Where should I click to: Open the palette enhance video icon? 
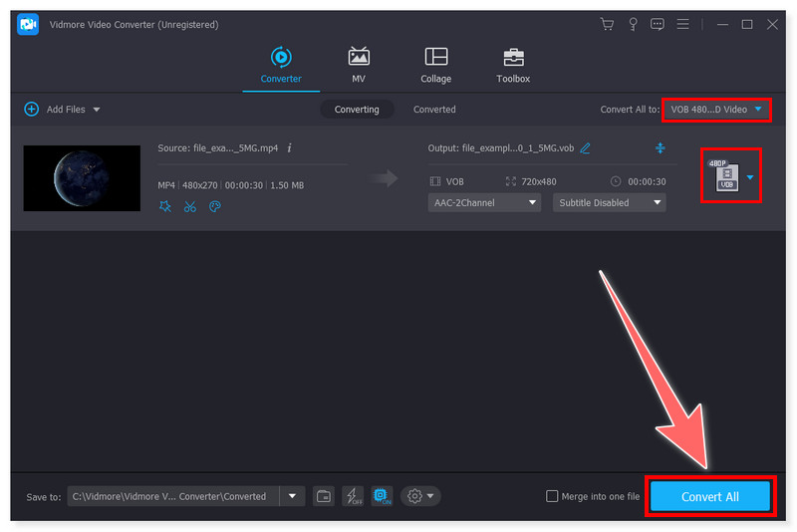click(214, 207)
